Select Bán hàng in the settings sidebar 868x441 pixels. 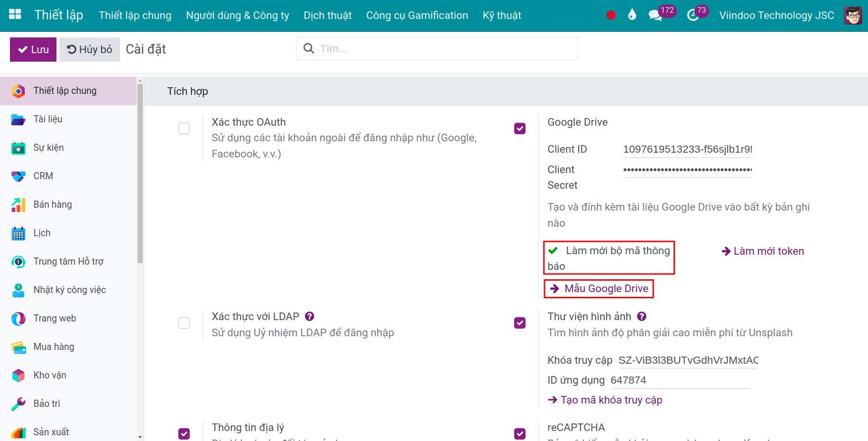pos(68,205)
